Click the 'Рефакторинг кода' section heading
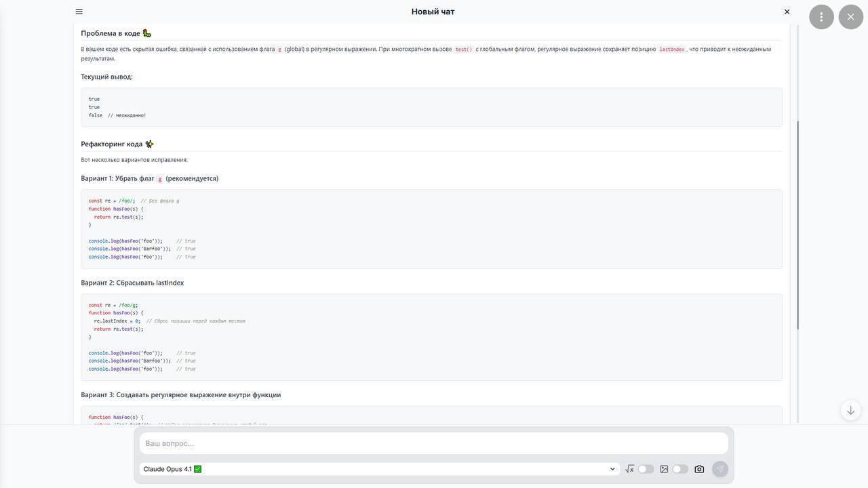This screenshot has width=868, height=488. click(x=112, y=144)
